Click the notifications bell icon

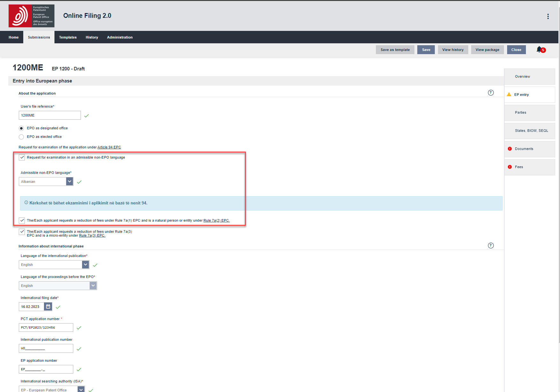[x=539, y=49]
